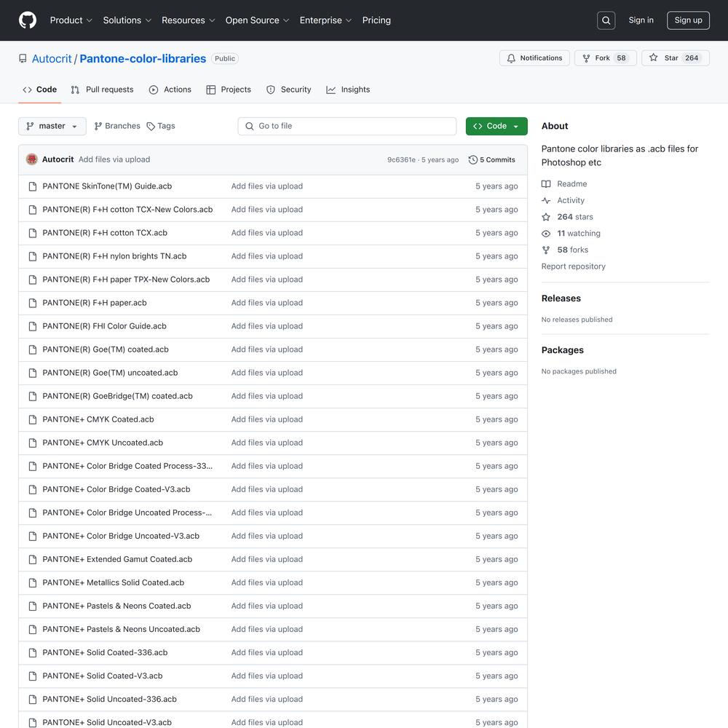Screen dimensions: 728x728
Task: Open the Add files via upload commit message in header row
Action: pyautogui.click(x=114, y=159)
